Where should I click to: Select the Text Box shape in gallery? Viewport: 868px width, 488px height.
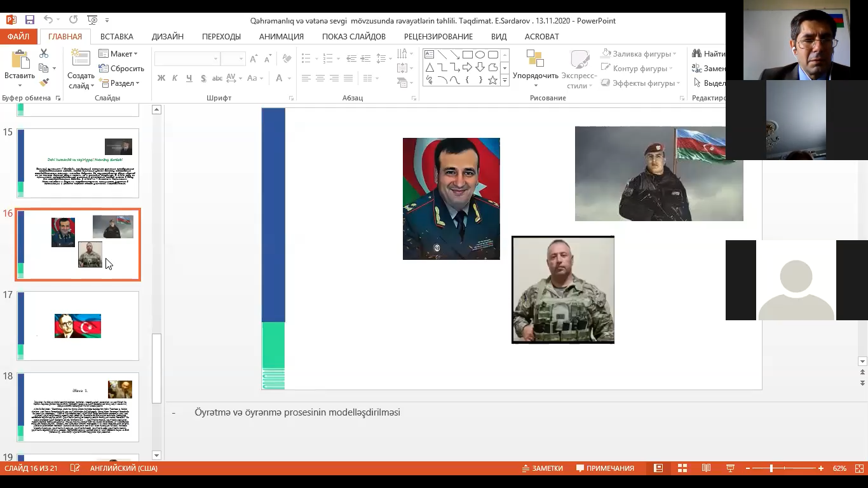[x=429, y=55]
